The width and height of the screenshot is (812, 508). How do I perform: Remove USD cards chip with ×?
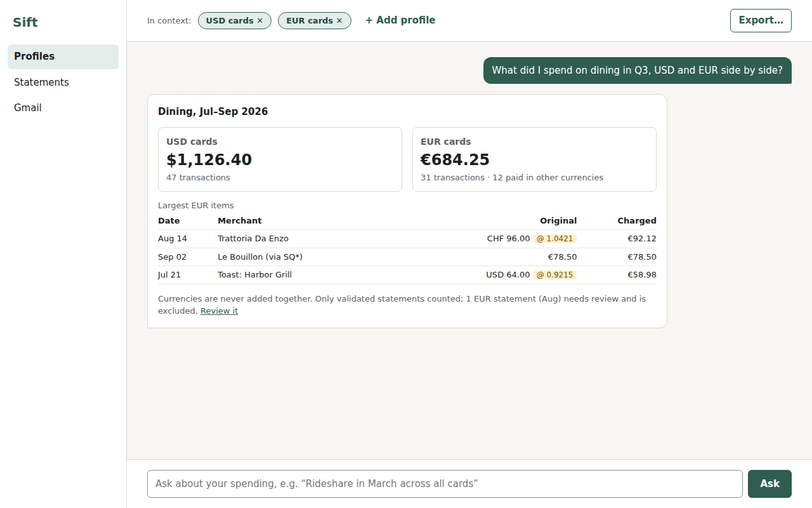(x=259, y=20)
